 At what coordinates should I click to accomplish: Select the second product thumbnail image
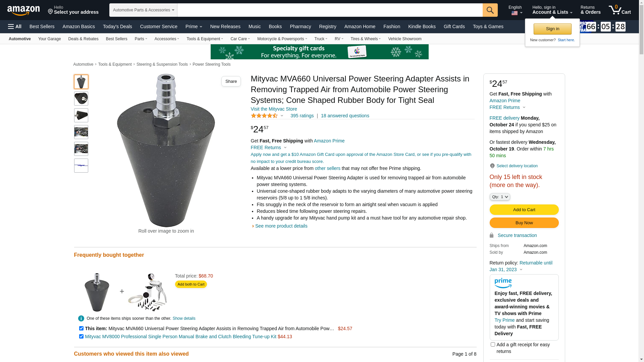(x=81, y=99)
